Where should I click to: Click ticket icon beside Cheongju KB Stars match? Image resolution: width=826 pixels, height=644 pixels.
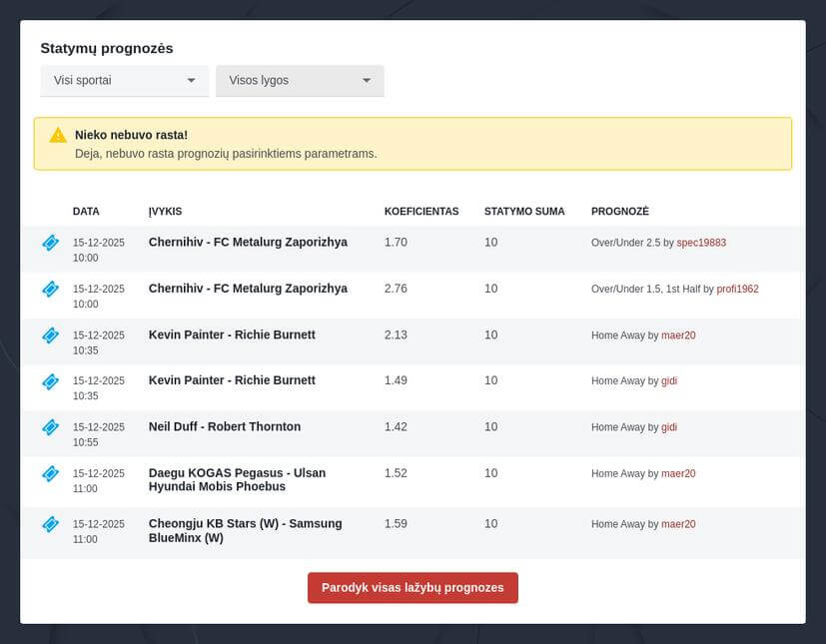tap(50, 524)
